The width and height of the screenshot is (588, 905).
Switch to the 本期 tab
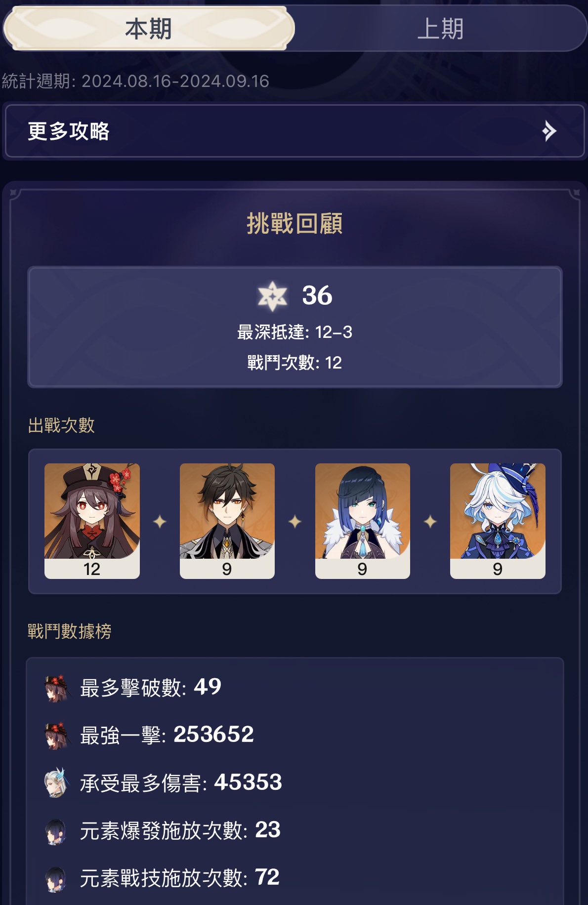(149, 28)
